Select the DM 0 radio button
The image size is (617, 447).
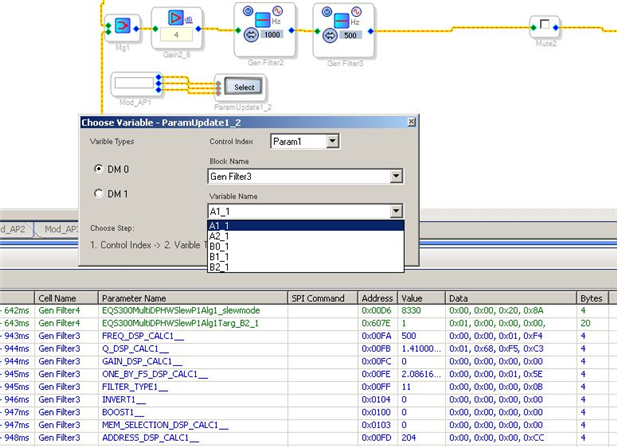click(x=98, y=169)
